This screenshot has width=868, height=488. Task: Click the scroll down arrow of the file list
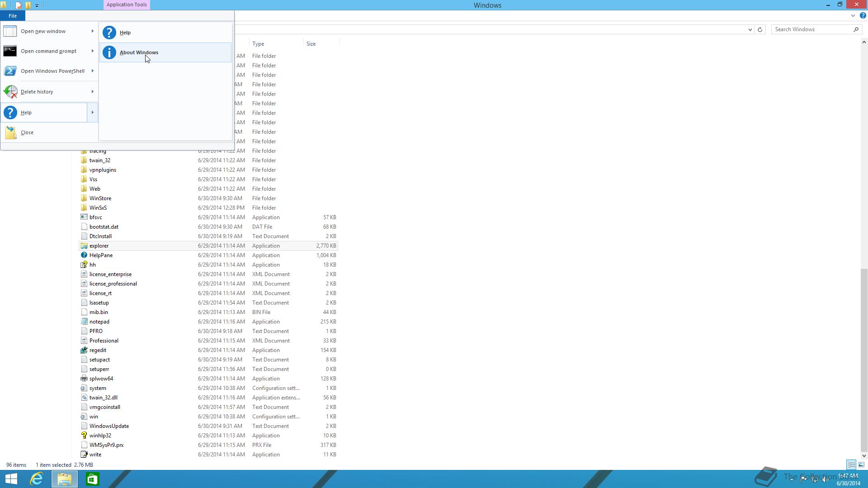(864, 455)
